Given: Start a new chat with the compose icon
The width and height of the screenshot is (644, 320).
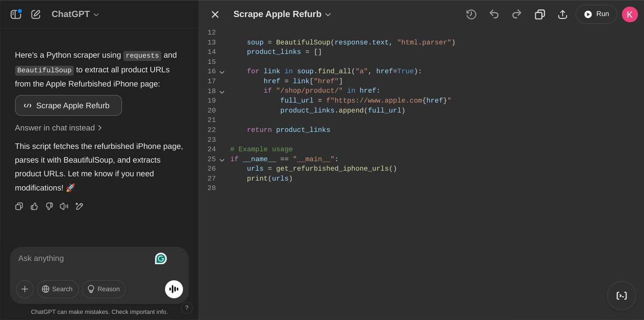Looking at the screenshot, I should pyautogui.click(x=35, y=14).
